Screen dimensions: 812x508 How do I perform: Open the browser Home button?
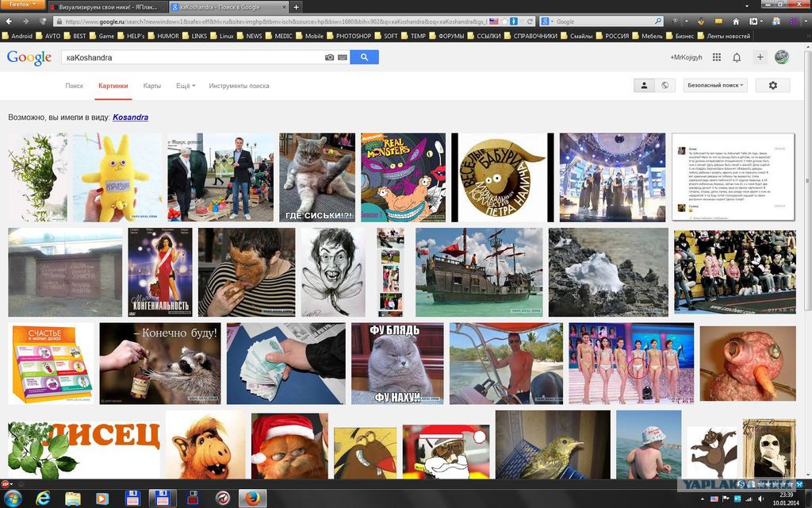click(736, 21)
